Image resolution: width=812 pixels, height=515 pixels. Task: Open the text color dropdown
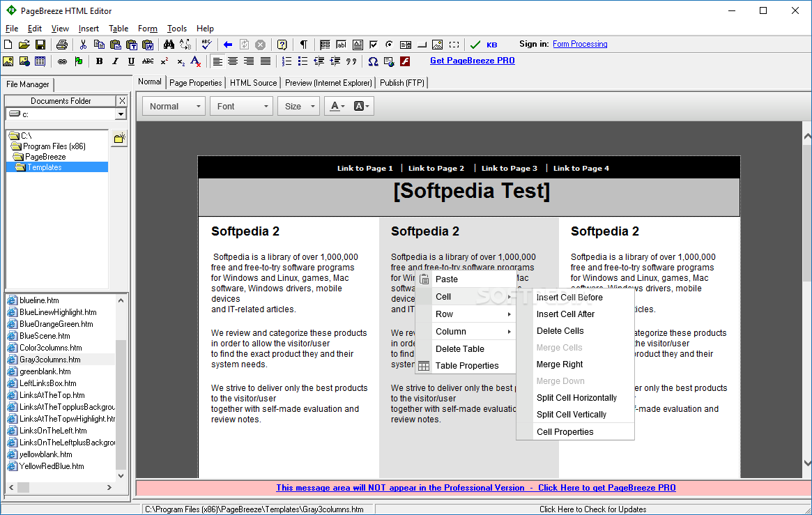pyautogui.click(x=337, y=106)
